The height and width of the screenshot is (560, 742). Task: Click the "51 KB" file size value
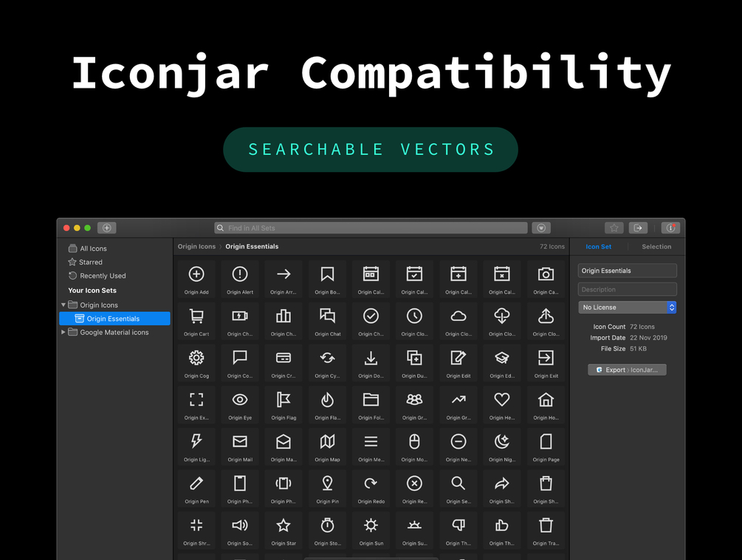(638, 348)
